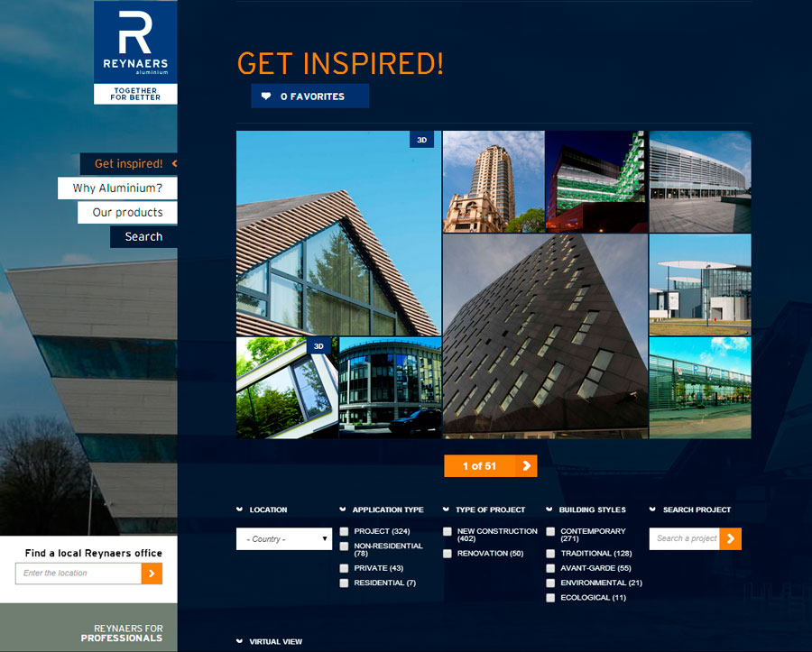Image resolution: width=812 pixels, height=652 pixels.
Task: Open the rounded glass office building thumbnail
Action: [390, 388]
